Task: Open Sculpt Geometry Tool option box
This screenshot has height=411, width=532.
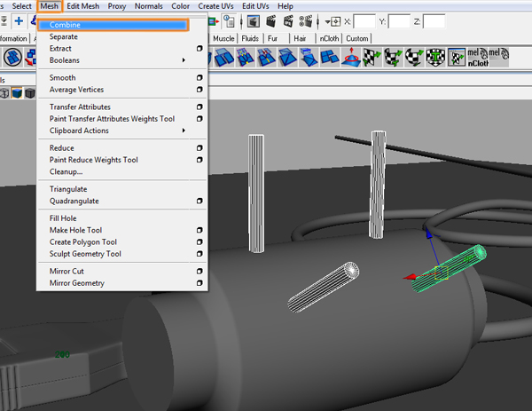Action: click(x=199, y=254)
